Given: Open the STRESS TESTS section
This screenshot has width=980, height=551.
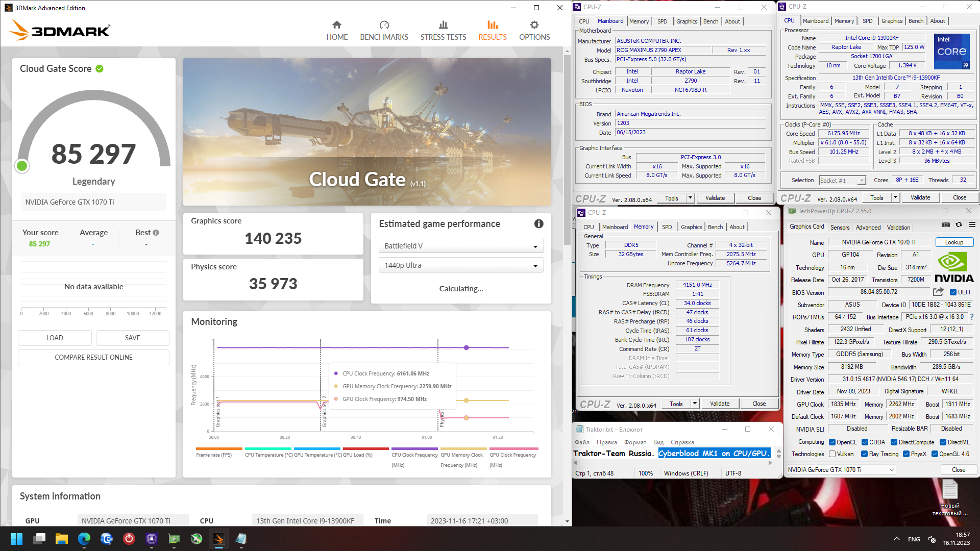Looking at the screenshot, I should coord(443,31).
